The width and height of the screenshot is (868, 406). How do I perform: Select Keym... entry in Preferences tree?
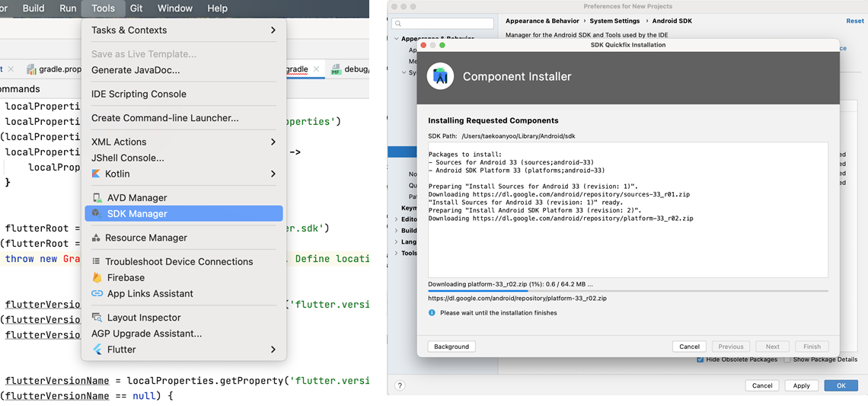point(409,208)
